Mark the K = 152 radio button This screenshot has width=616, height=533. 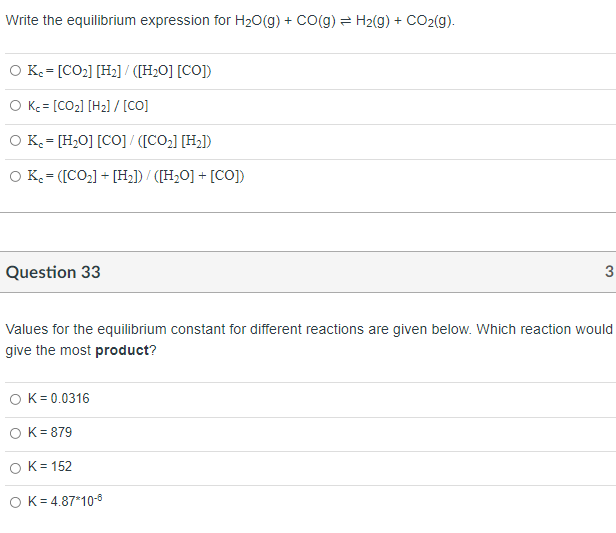(x=15, y=468)
